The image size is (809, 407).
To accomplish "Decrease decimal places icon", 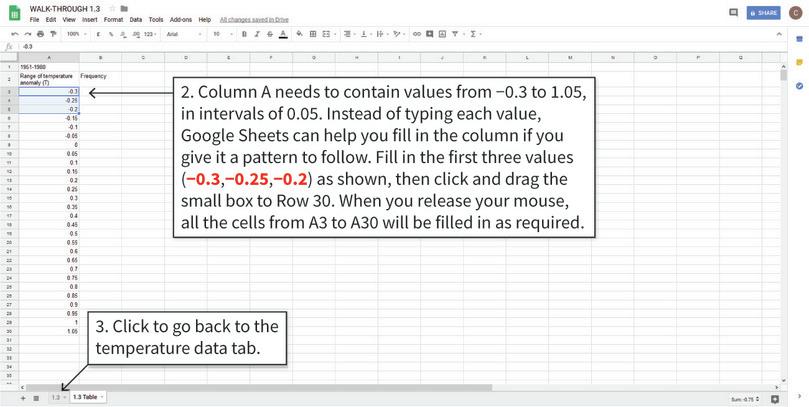I will pyautogui.click(x=123, y=34).
